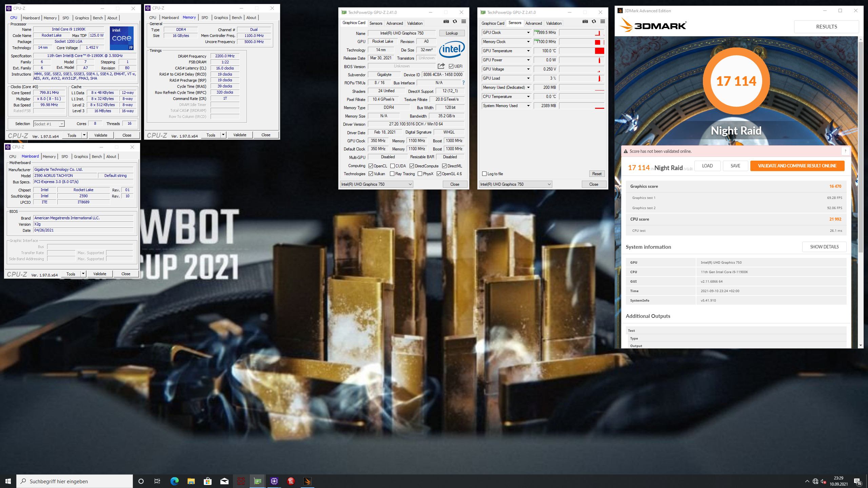Screen dimensions: 868x488
Task: Open Graphics tab in top-left CPU-Z CPU window
Action: pos(82,18)
